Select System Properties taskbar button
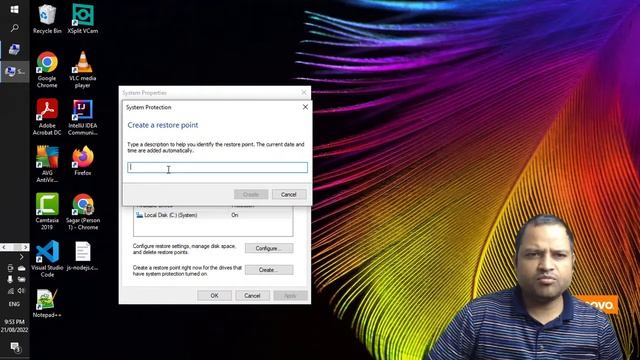Screen dimensions: 640x360 click(15, 71)
